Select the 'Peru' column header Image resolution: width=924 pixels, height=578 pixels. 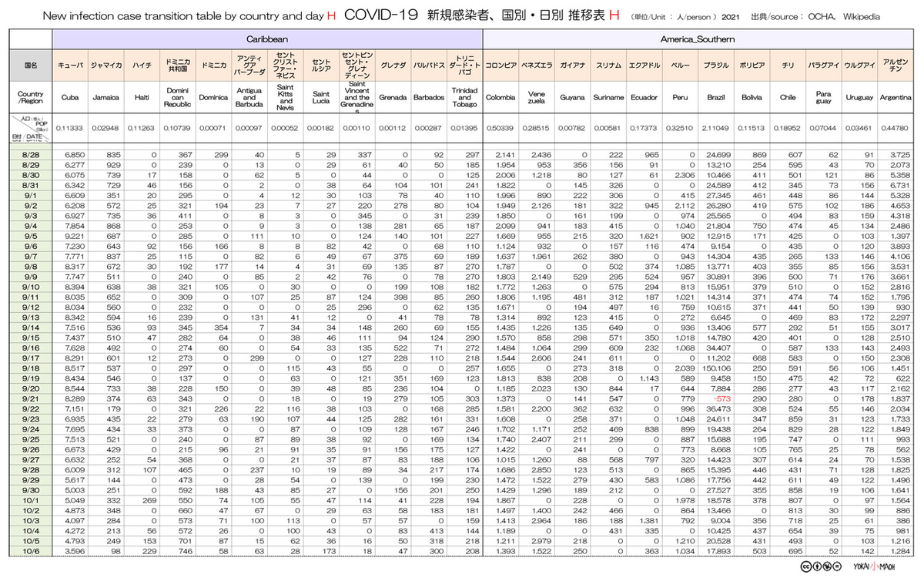click(680, 99)
